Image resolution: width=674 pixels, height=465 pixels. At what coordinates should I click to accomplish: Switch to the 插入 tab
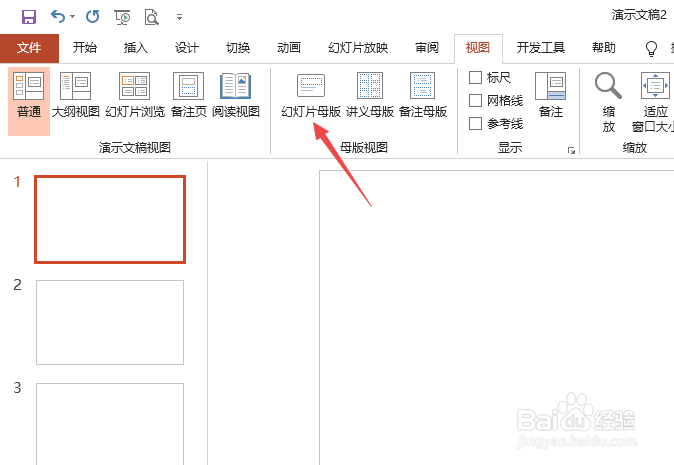[x=136, y=48]
